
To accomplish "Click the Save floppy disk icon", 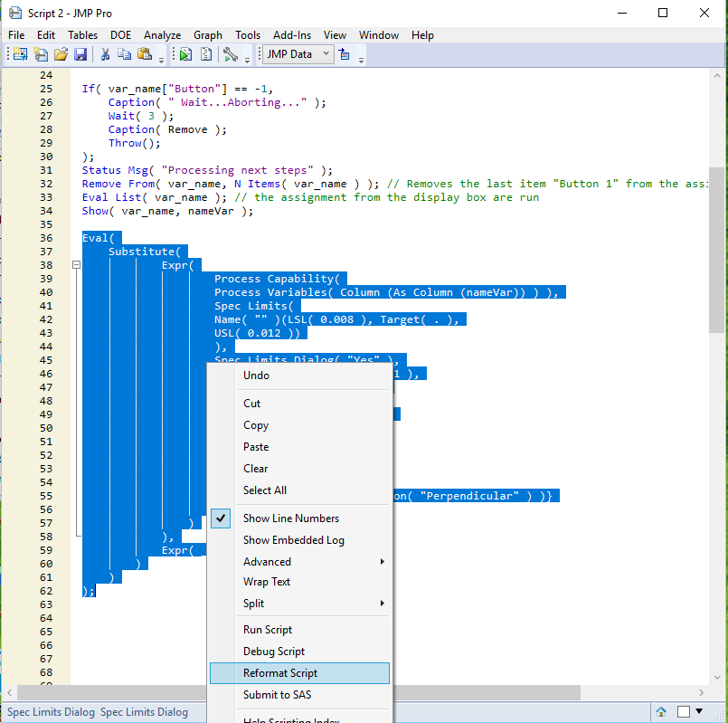I will (80, 54).
